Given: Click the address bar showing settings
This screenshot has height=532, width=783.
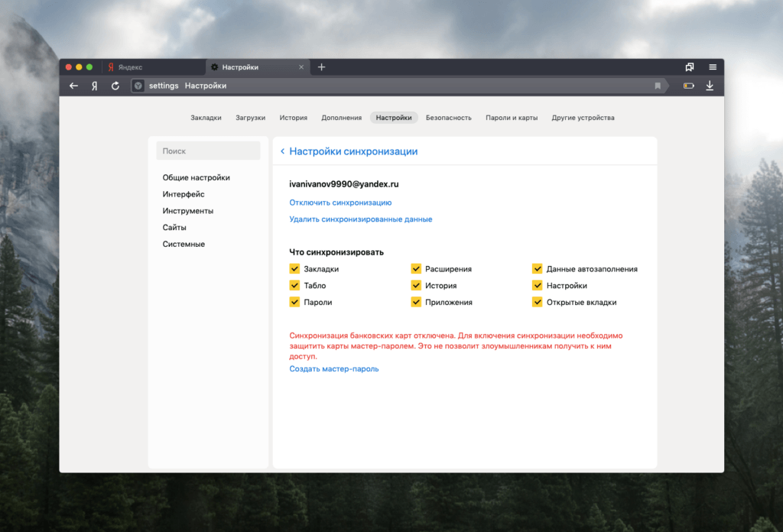Looking at the screenshot, I should click(399, 86).
